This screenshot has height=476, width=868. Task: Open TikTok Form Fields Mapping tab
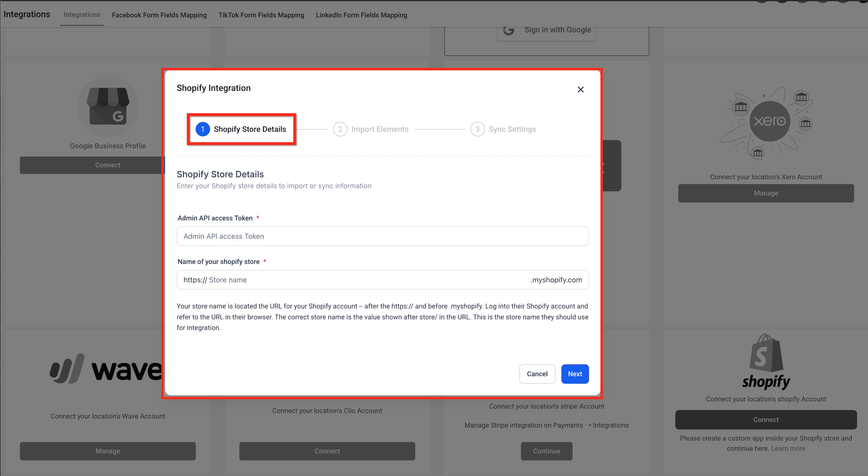[x=261, y=15]
